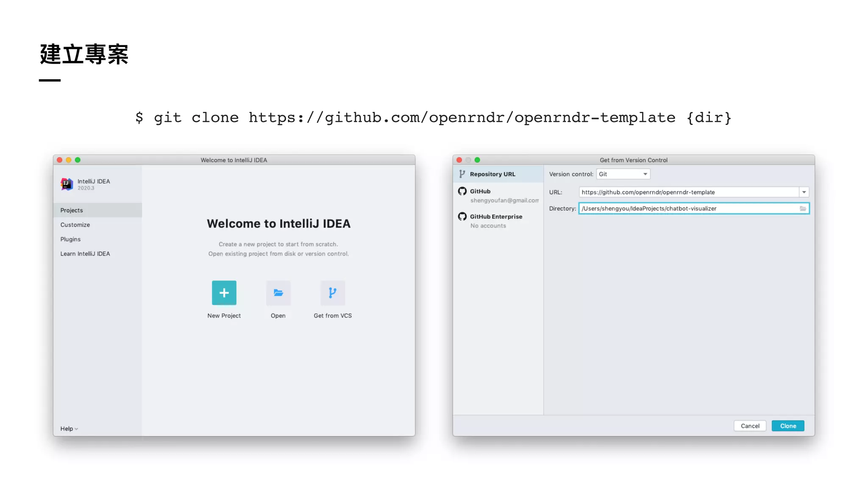Click the 'No accounts' text
The image size is (868, 488).
coord(488,226)
